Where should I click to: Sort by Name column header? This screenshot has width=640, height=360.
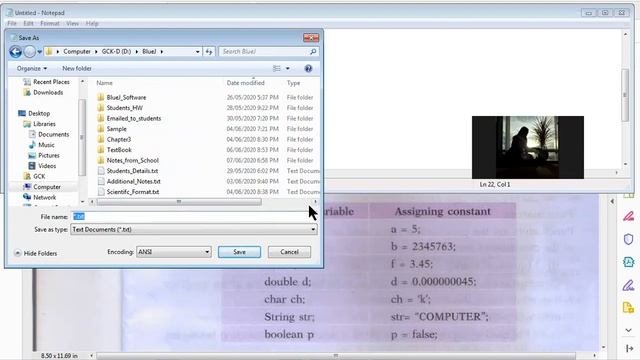coord(104,83)
